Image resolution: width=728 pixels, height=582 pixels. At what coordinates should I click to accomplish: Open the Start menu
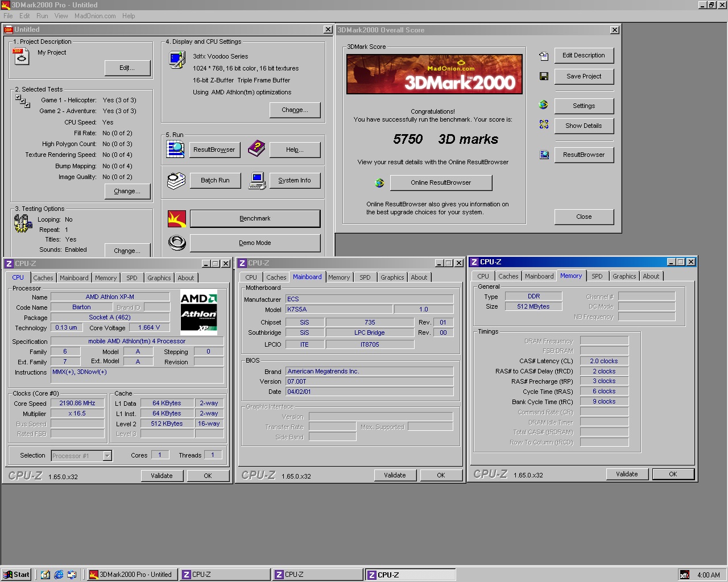[x=16, y=575]
